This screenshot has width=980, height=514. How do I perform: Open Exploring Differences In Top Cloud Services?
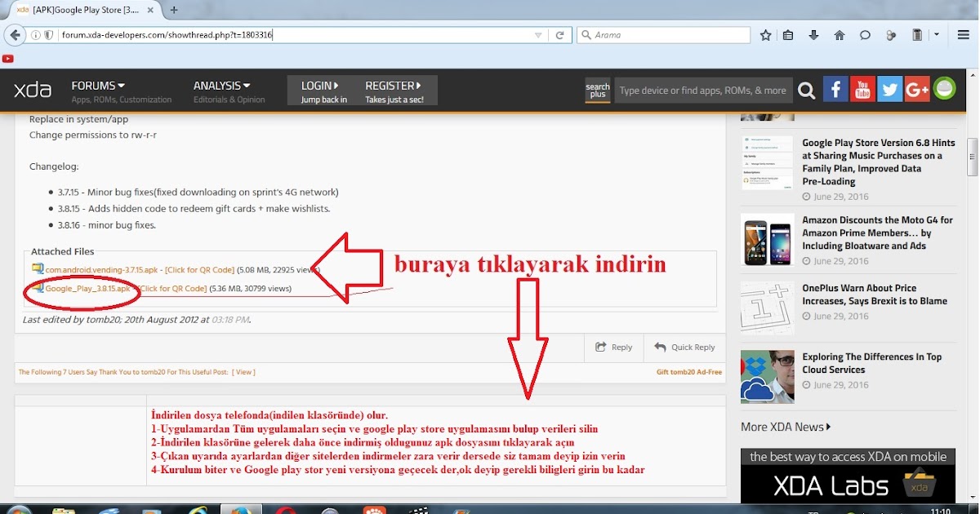click(871, 363)
